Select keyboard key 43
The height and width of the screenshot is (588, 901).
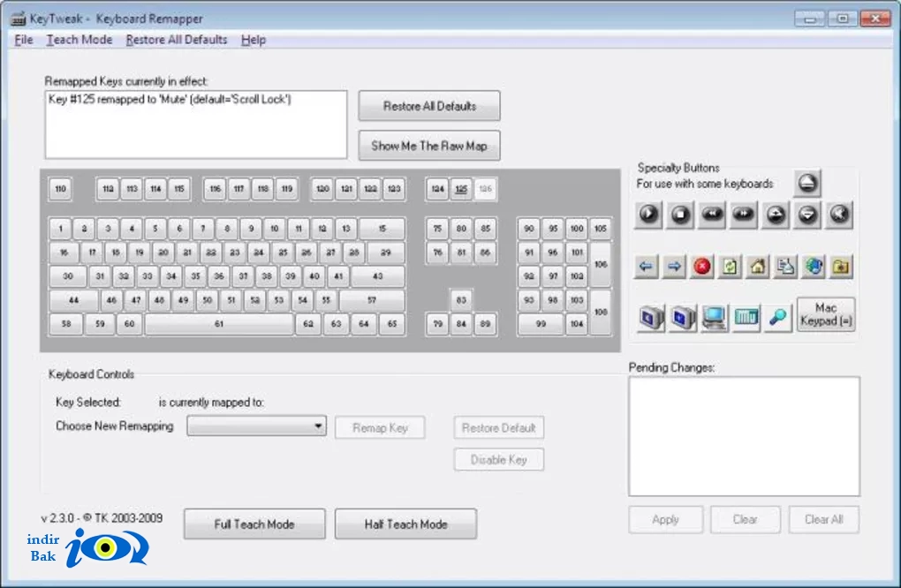tap(377, 276)
